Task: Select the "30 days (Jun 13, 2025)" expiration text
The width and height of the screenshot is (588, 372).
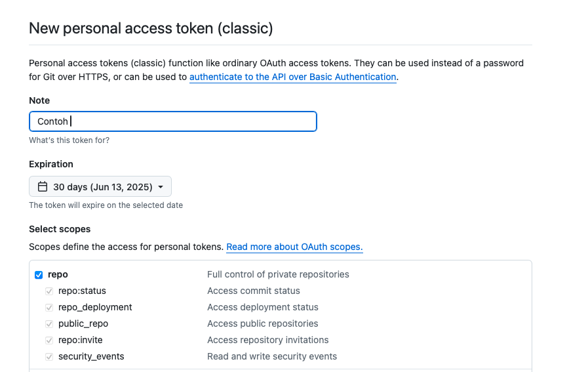Action: pos(102,187)
